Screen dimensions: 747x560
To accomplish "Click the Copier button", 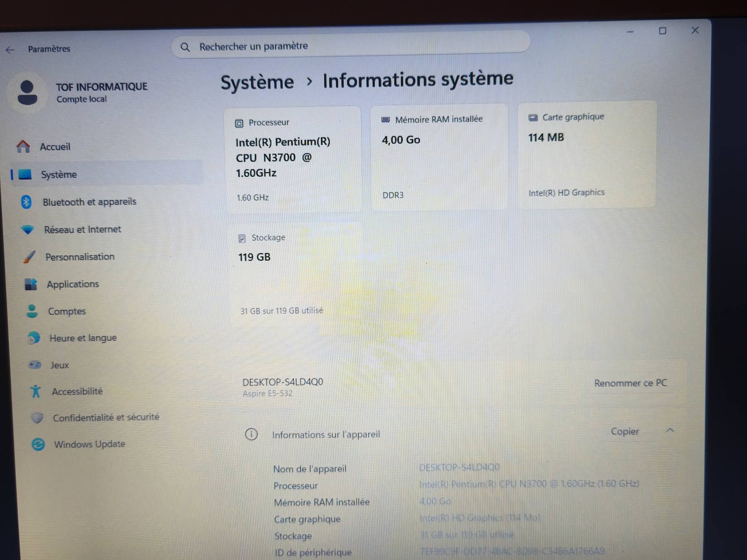I will [625, 431].
